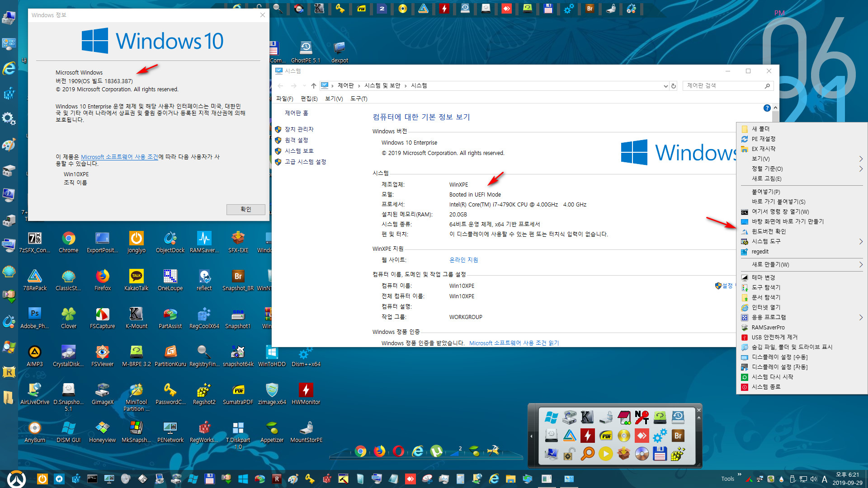This screenshot has width=868, height=488.
Task: Expand hidden Tools toolbar chevron
Action: point(739,474)
